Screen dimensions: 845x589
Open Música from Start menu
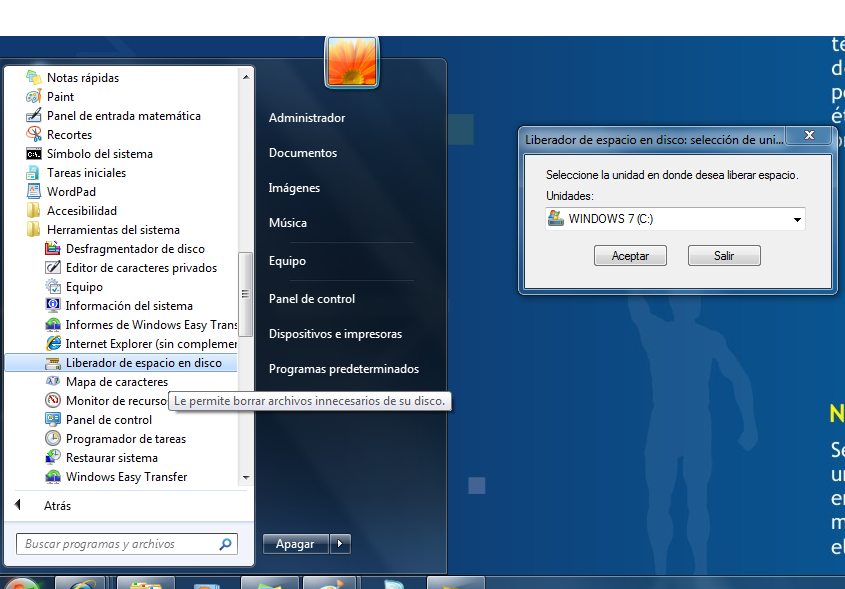[288, 223]
